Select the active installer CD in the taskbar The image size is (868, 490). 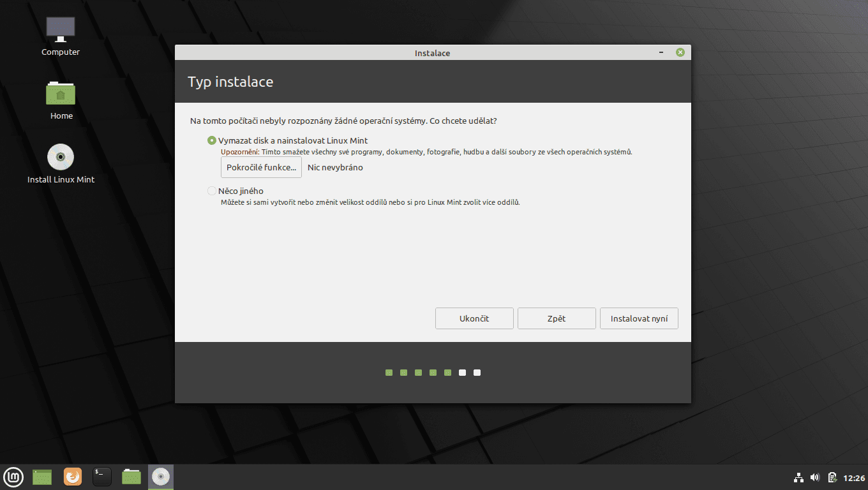click(160, 477)
